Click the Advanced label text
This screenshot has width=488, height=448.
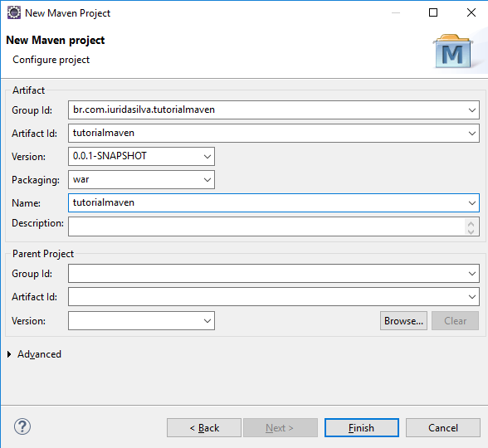click(x=39, y=354)
